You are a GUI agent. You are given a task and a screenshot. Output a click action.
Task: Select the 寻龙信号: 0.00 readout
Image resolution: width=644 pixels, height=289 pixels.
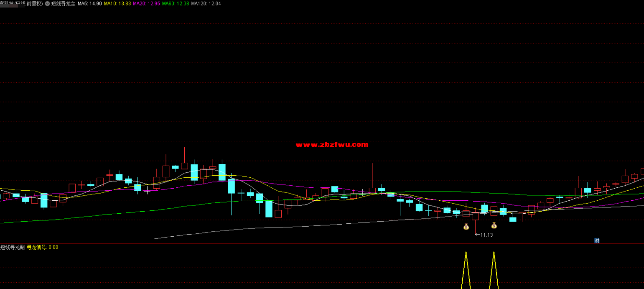pyautogui.click(x=43, y=247)
